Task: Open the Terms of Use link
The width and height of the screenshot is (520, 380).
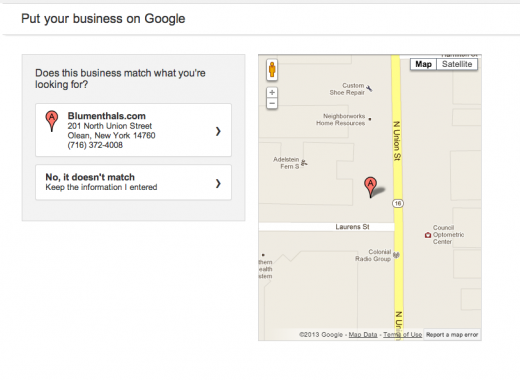Action: click(x=402, y=334)
